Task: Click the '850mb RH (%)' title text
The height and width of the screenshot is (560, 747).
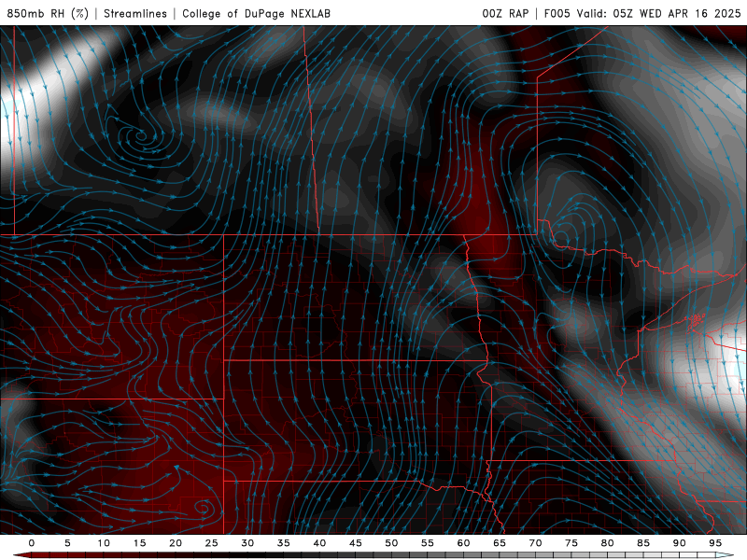Action: coord(48,13)
